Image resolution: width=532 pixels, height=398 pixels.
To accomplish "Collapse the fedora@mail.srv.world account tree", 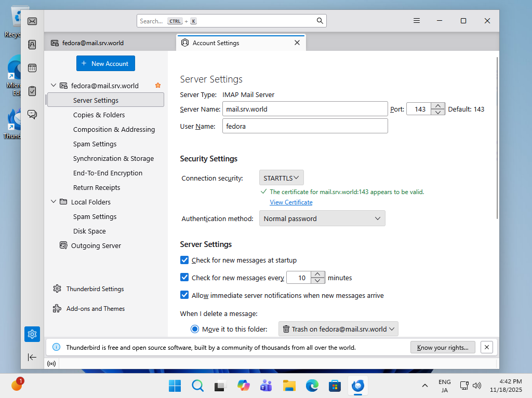I will point(54,85).
